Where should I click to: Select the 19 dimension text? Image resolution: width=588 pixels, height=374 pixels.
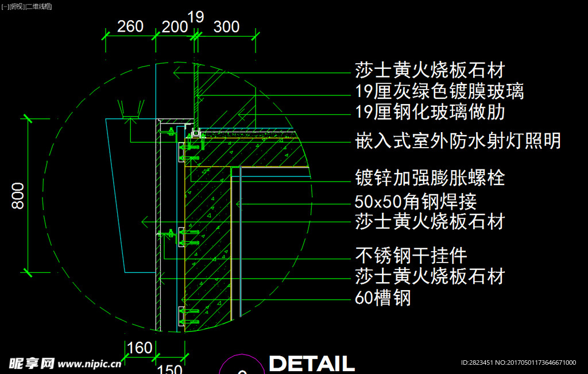pyautogui.click(x=195, y=17)
